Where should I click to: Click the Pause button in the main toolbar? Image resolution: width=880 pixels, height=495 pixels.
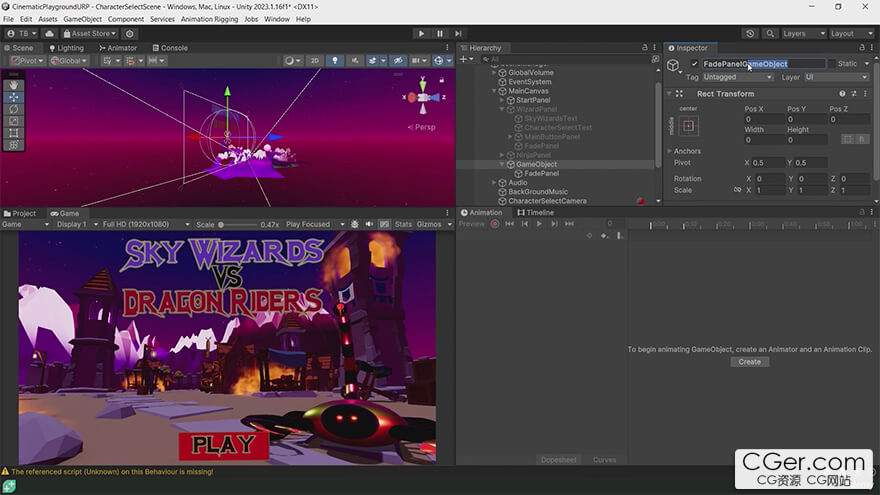pos(439,34)
